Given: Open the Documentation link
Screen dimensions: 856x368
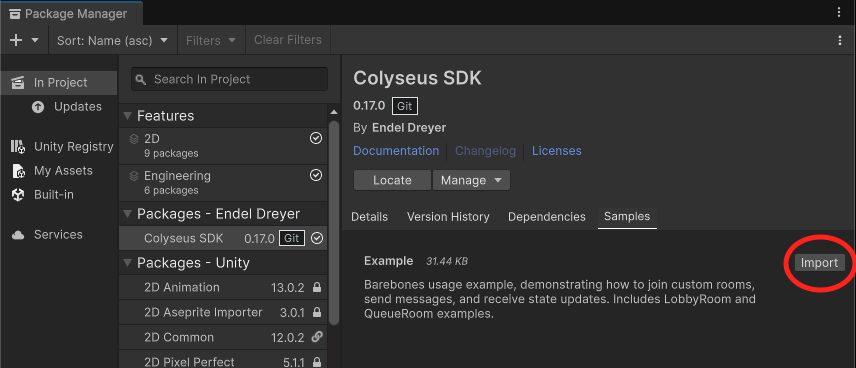Looking at the screenshot, I should pyautogui.click(x=396, y=151).
